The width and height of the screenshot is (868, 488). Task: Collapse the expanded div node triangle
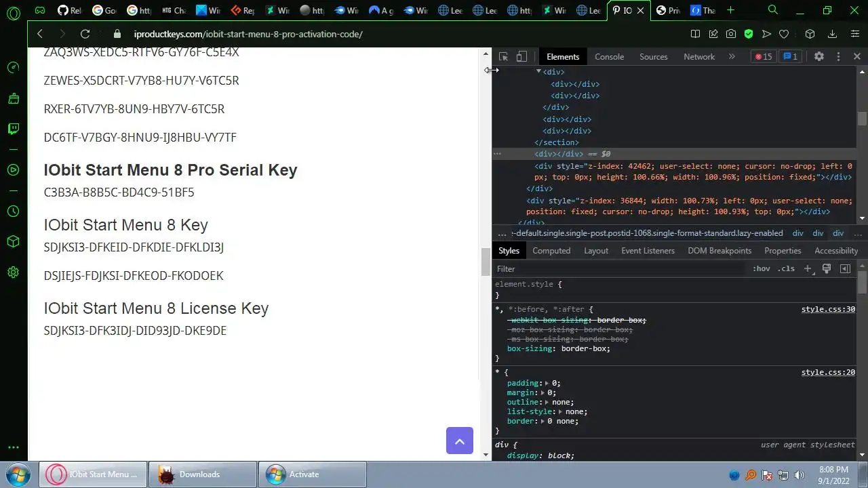538,71
